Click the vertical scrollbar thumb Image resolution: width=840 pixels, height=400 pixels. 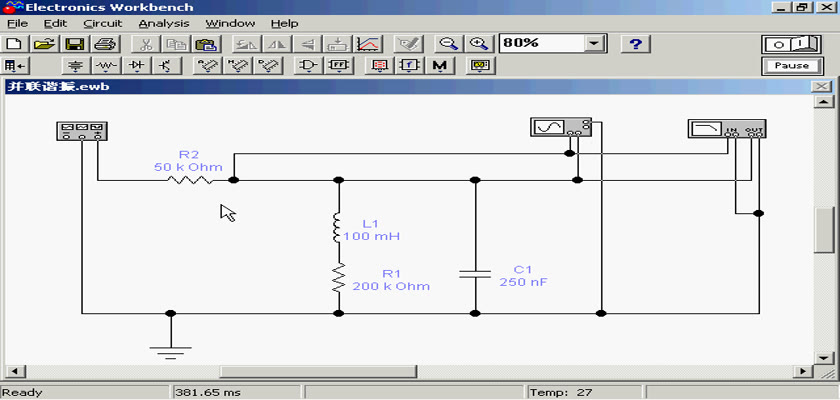click(x=823, y=230)
